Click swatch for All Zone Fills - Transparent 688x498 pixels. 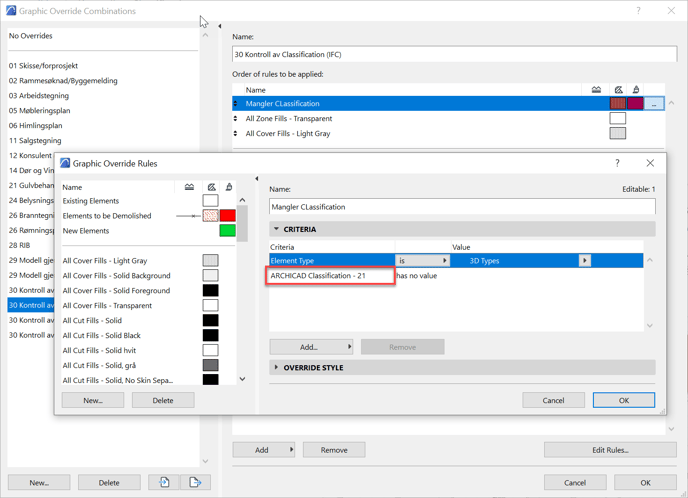618,118
